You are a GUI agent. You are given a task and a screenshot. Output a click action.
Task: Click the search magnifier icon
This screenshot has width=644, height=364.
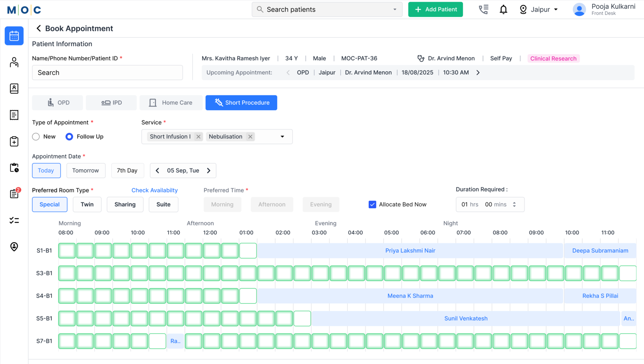click(x=260, y=9)
